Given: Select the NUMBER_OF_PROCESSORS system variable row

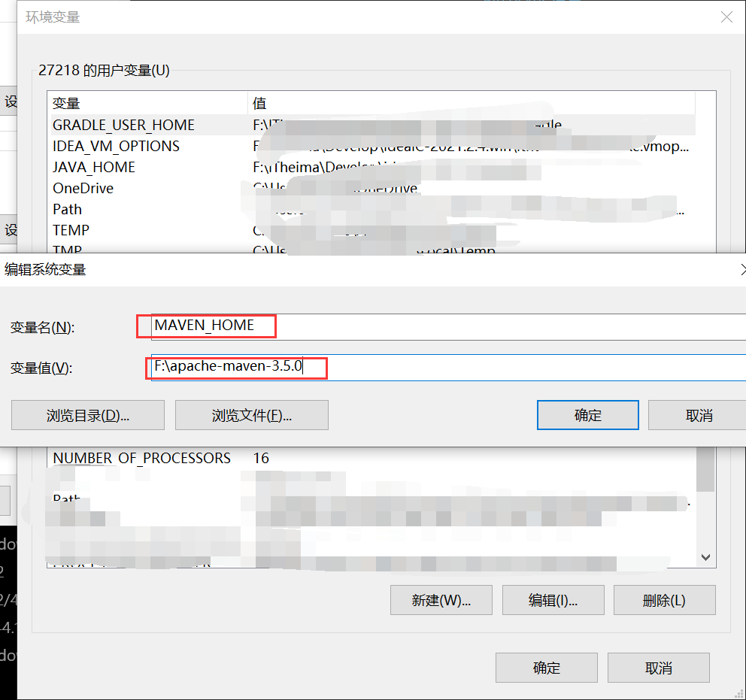Looking at the screenshot, I should click(x=373, y=458).
